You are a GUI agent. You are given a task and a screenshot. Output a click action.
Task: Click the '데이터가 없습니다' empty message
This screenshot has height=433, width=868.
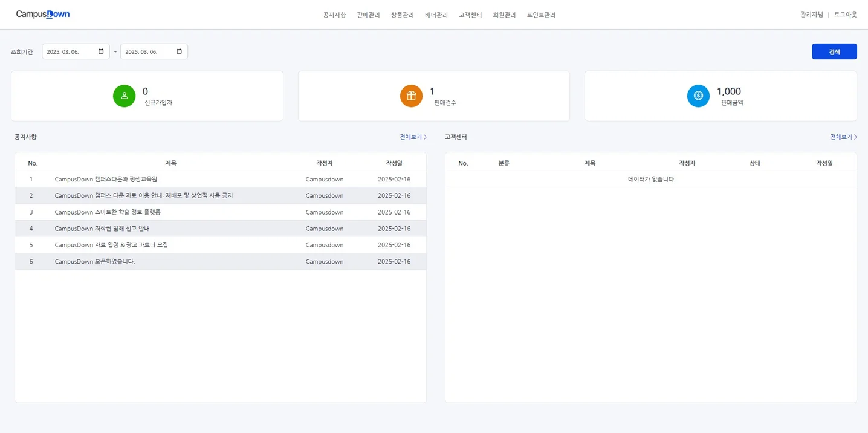(x=651, y=179)
